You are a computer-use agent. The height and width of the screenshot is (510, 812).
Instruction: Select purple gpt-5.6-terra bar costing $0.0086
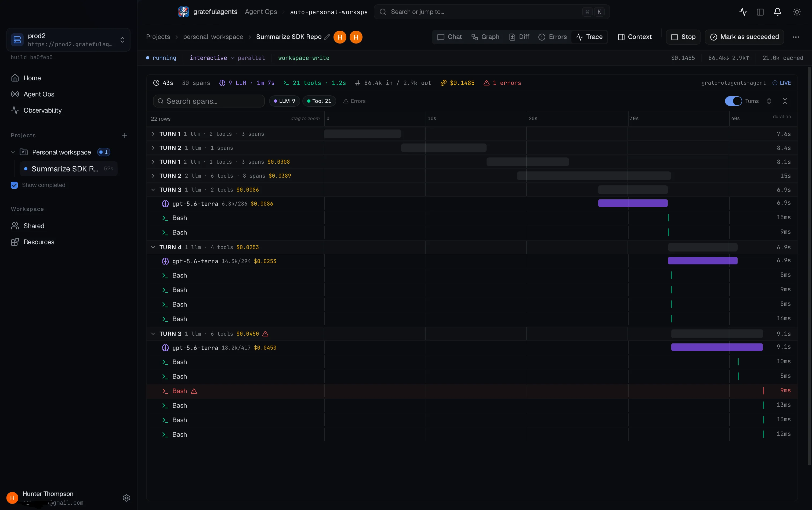tap(633, 203)
